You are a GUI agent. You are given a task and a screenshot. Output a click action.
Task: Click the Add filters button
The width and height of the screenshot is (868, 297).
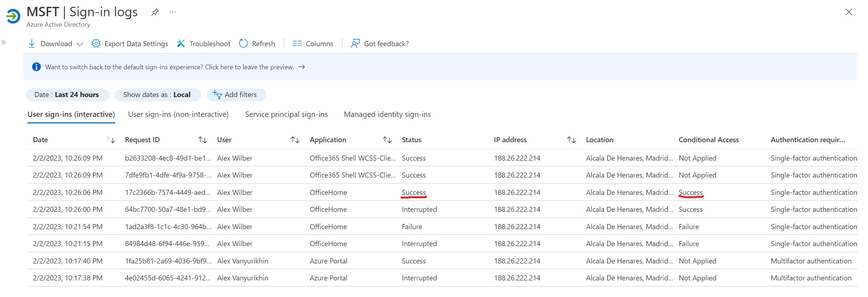[x=236, y=95]
